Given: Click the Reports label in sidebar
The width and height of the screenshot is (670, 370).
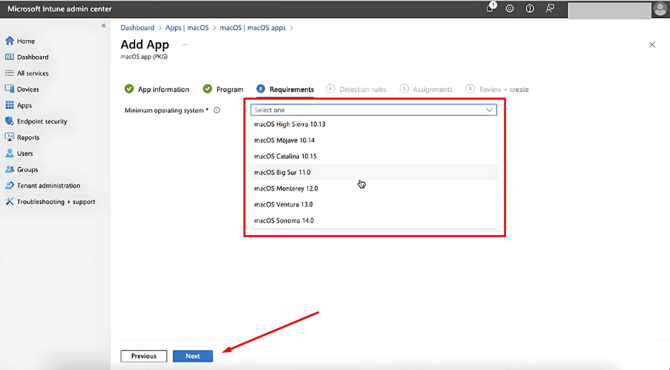Looking at the screenshot, I should (28, 138).
